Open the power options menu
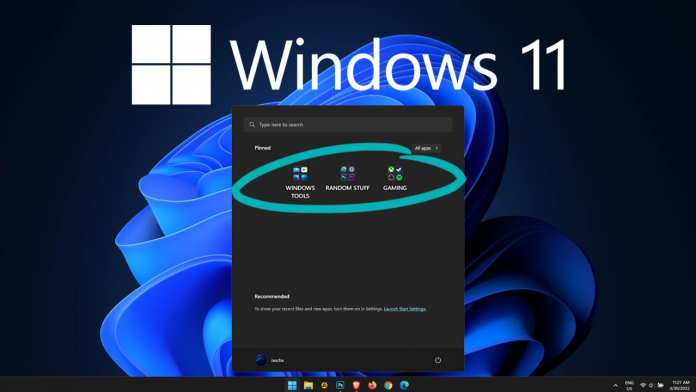The image size is (696, 392). point(438,360)
